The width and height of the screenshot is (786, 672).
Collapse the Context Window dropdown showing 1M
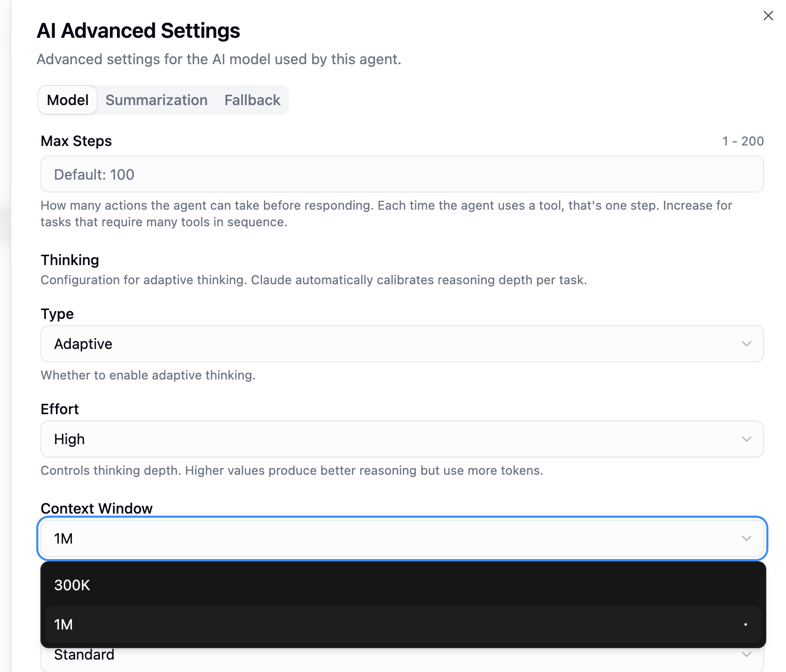402,538
